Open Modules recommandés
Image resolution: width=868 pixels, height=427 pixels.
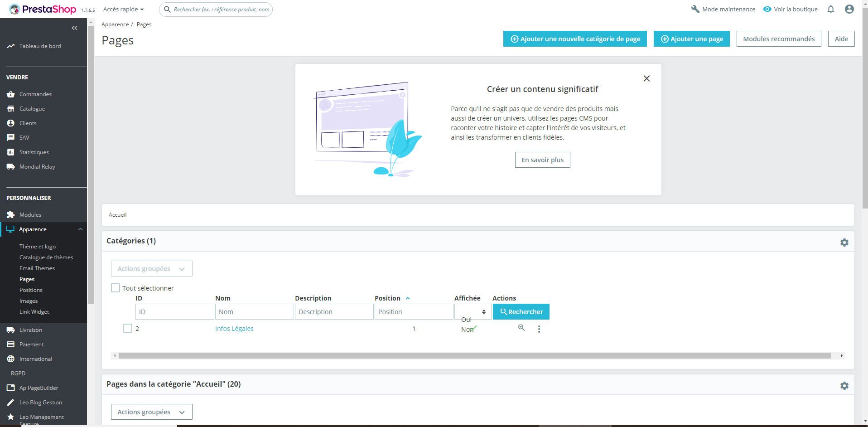coord(779,39)
